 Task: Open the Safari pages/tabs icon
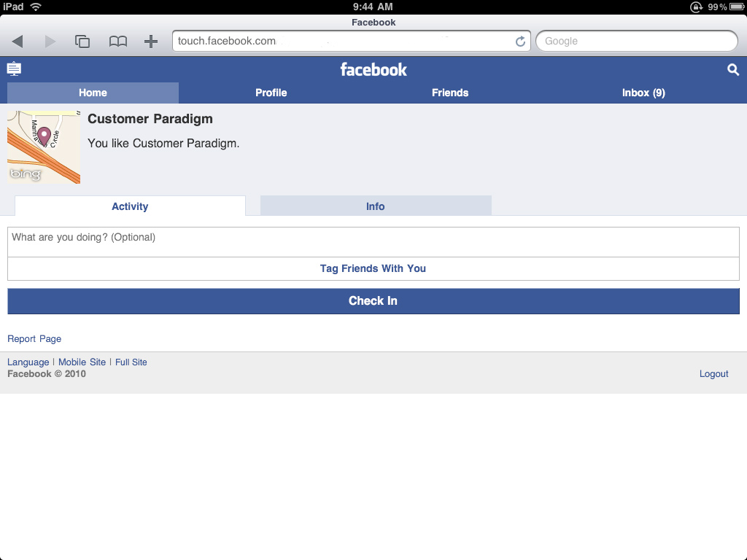[82, 42]
